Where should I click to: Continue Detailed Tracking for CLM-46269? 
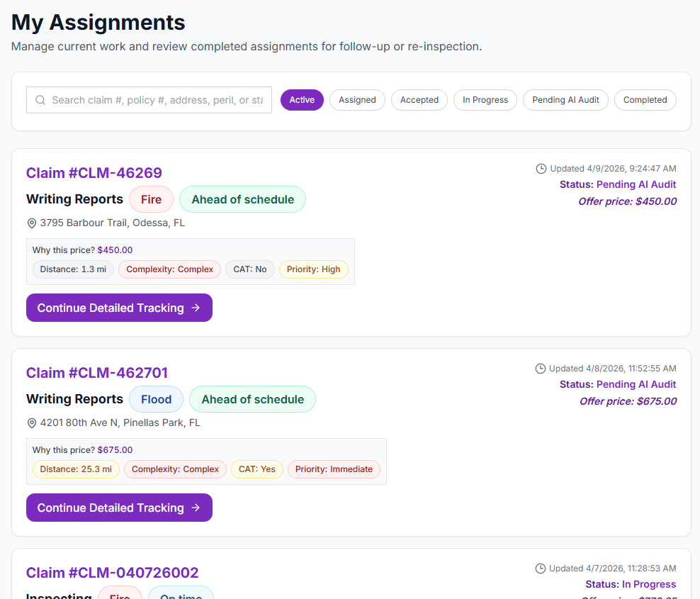click(x=119, y=308)
